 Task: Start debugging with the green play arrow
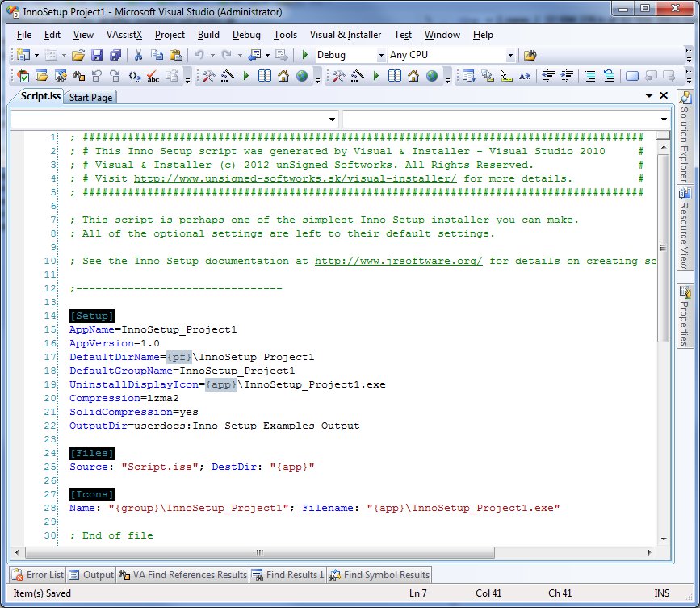305,55
